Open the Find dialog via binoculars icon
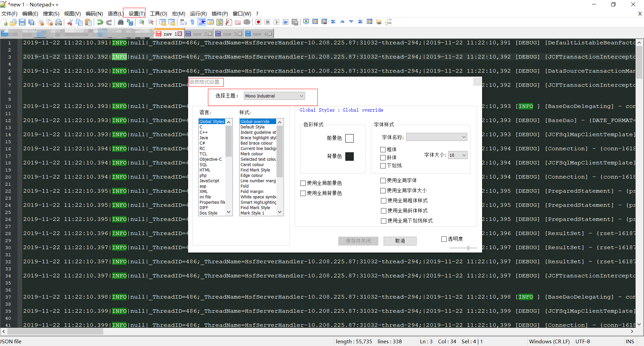 coord(121,22)
